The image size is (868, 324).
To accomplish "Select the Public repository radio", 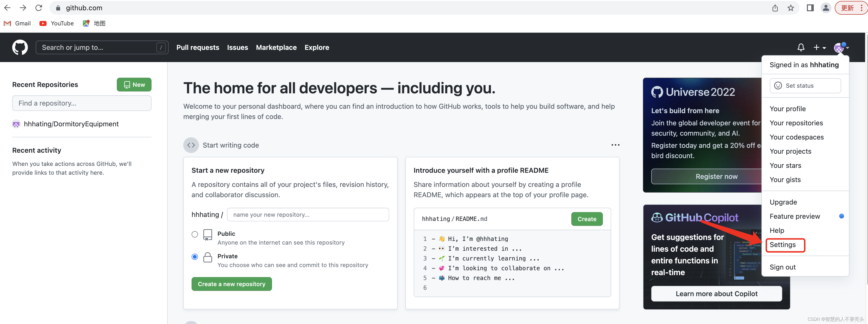I will [195, 234].
